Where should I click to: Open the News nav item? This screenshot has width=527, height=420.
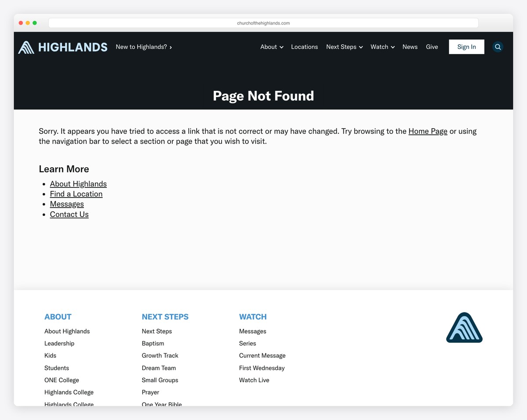click(x=410, y=47)
